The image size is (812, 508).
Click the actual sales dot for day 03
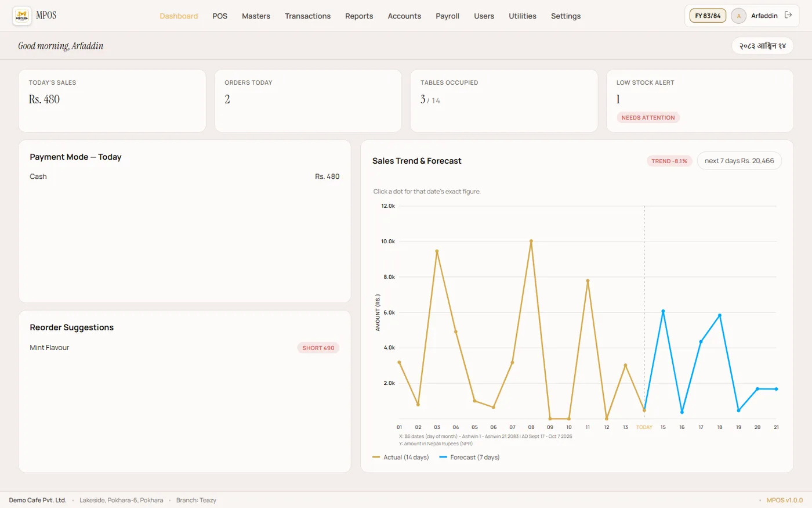coord(437,251)
